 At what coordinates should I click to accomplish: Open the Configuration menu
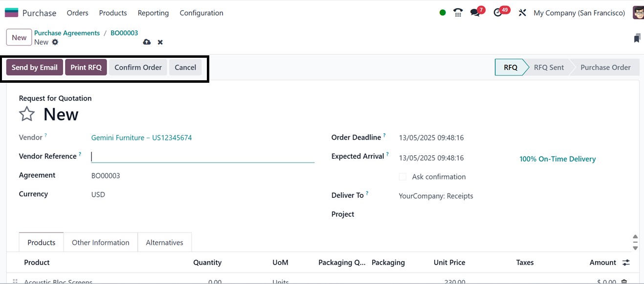[x=201, y=13]
